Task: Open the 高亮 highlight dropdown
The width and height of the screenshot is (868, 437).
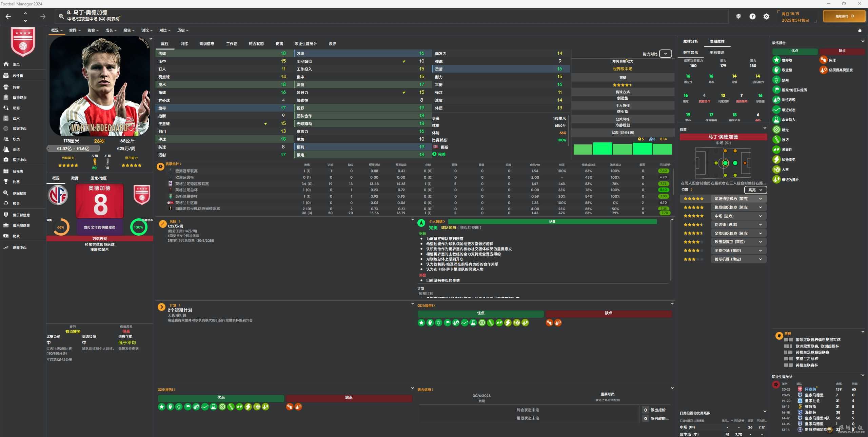Action: point(755,190)
